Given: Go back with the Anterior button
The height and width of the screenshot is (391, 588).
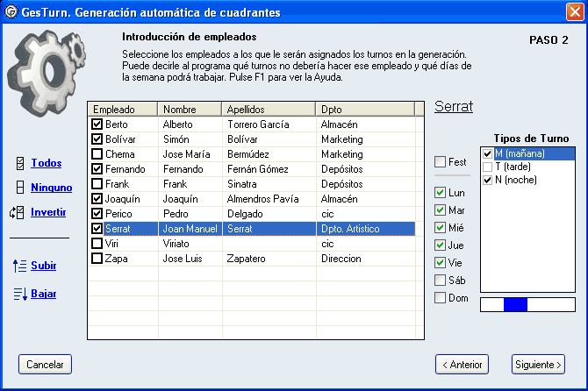Looking at the screenshot, I should pyautogui.click(x=462, y=364).
